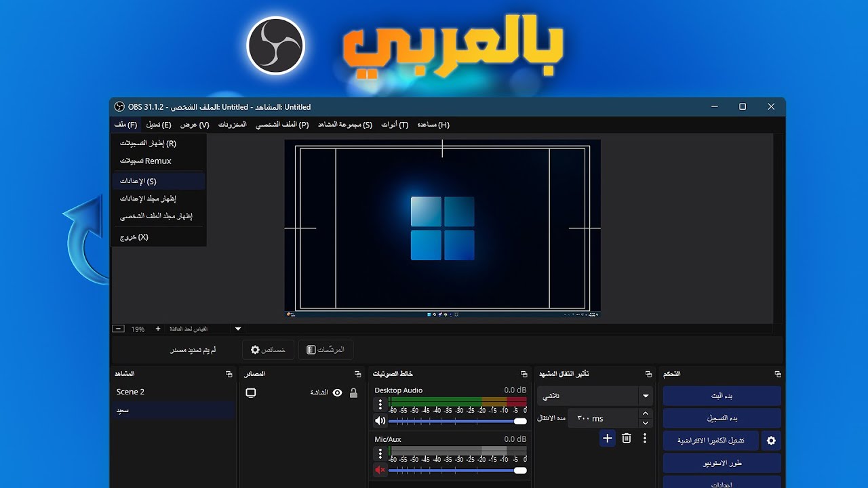The image size is (868, 488).
Task: Add a transition with the plus icon
Action: 608,439
